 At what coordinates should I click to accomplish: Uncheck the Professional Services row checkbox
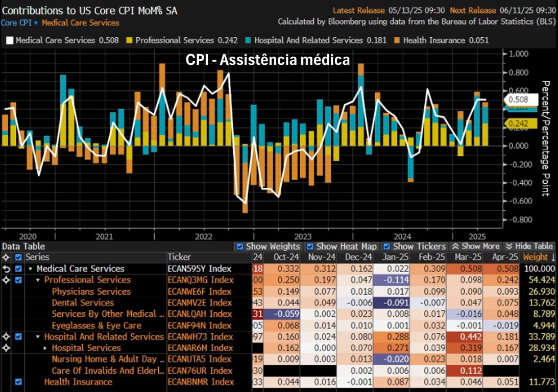[18, 280]
